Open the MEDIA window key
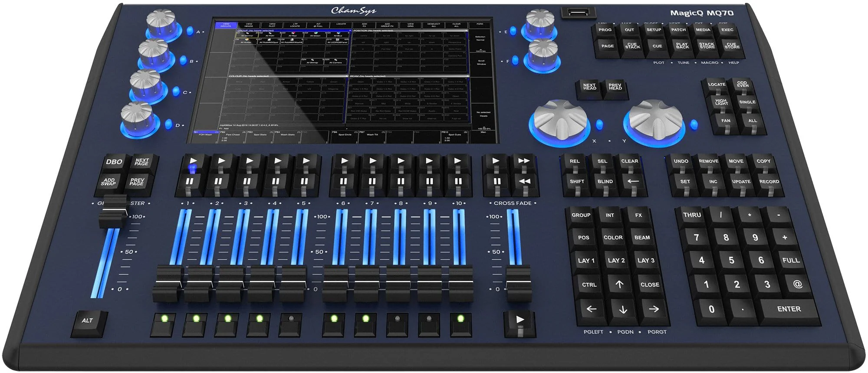The width and height of the screenshot is (868, 373). (x=703, y=30)
